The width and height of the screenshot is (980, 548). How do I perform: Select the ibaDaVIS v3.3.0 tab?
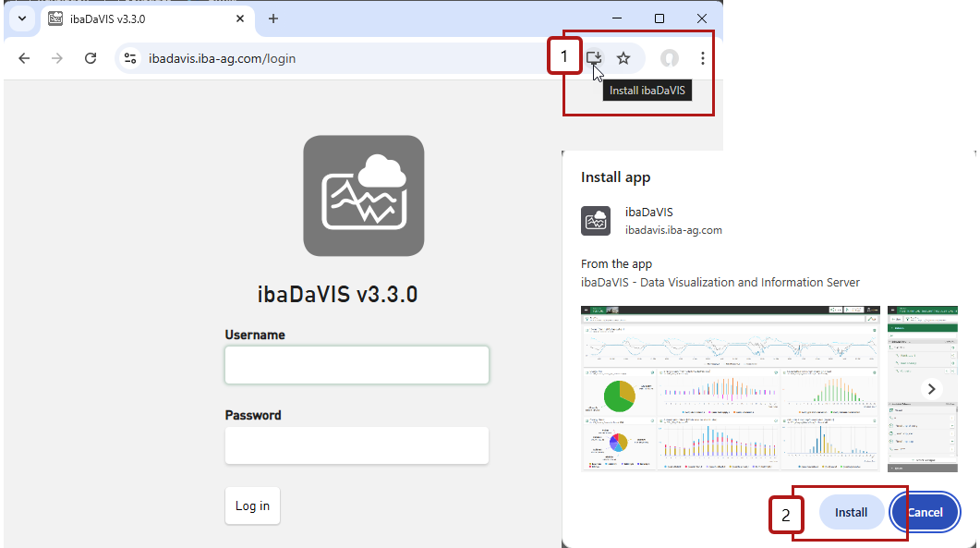(x=148, y=18)
